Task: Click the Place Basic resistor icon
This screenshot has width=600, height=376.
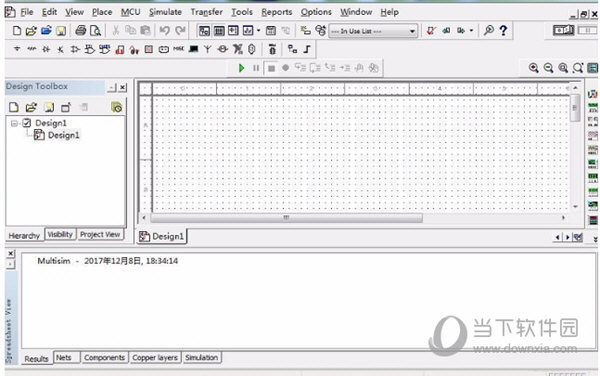Action: (32, 49)
